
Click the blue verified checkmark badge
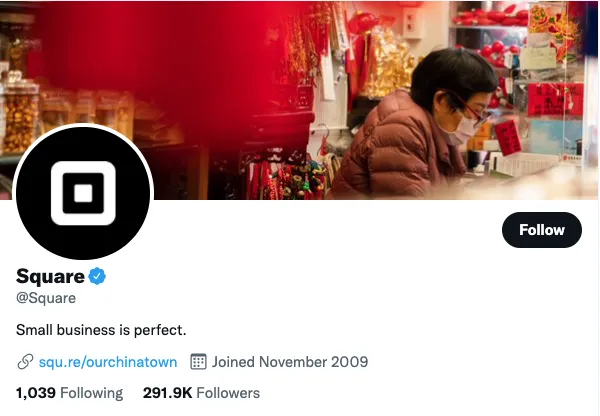(97, 276)
